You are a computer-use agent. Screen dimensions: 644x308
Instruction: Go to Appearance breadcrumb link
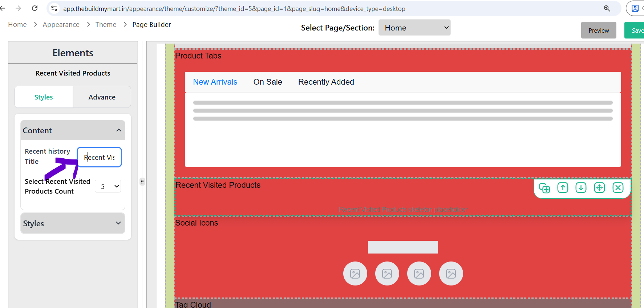tap(61, 25)
